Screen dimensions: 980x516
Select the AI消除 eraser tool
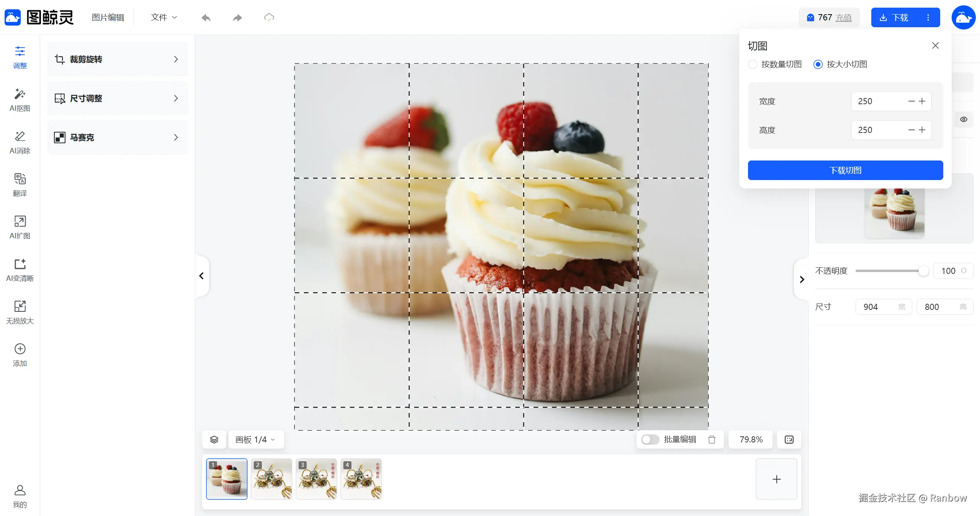pyautogui.click(x=20, y=142)
